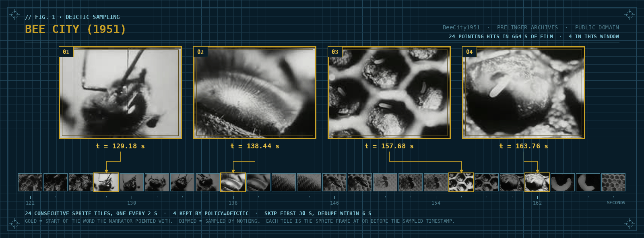This screenshot has width=644, height=238.
Task: Select the dimmed tile above the 122 tick
Action: click(x=30, y=182)
